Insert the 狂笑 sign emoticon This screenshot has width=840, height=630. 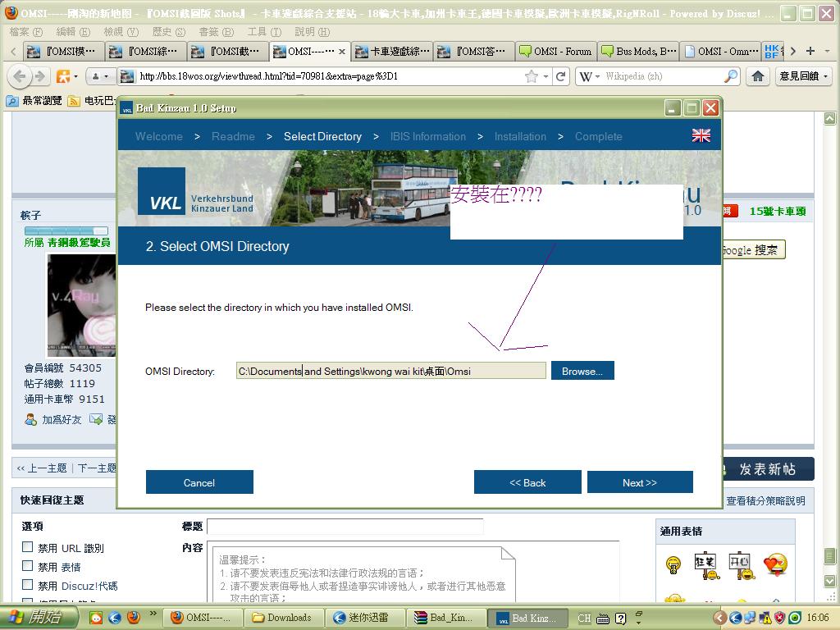pos(706,565)
